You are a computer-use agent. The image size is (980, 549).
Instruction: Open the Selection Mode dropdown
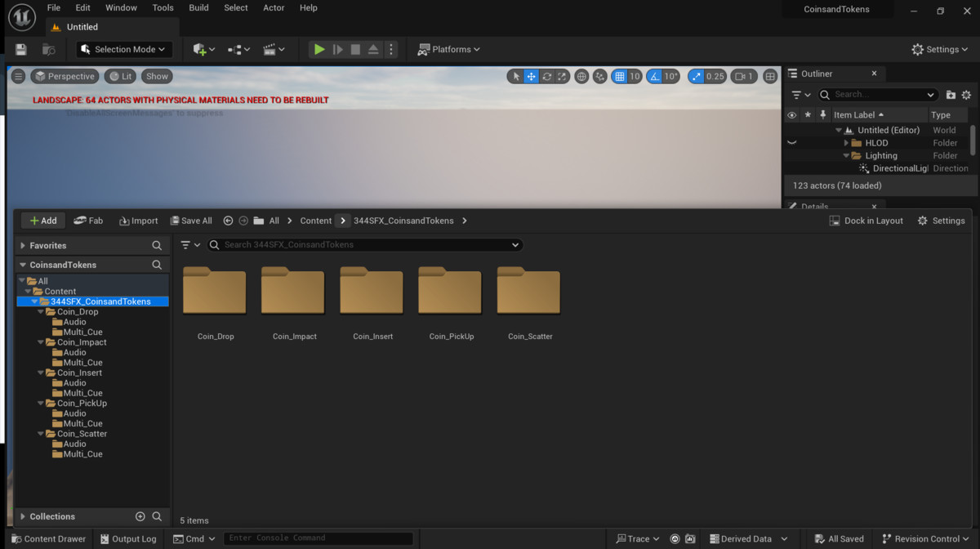[x=124, y=50]
